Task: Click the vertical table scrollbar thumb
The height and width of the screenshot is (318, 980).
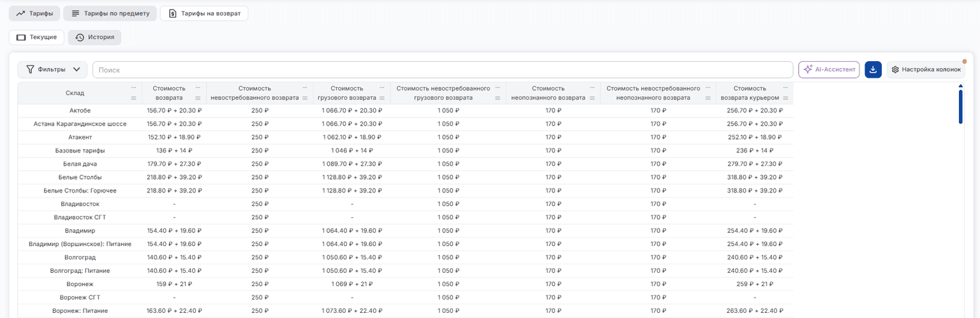Action: click(x=961, y=106)
